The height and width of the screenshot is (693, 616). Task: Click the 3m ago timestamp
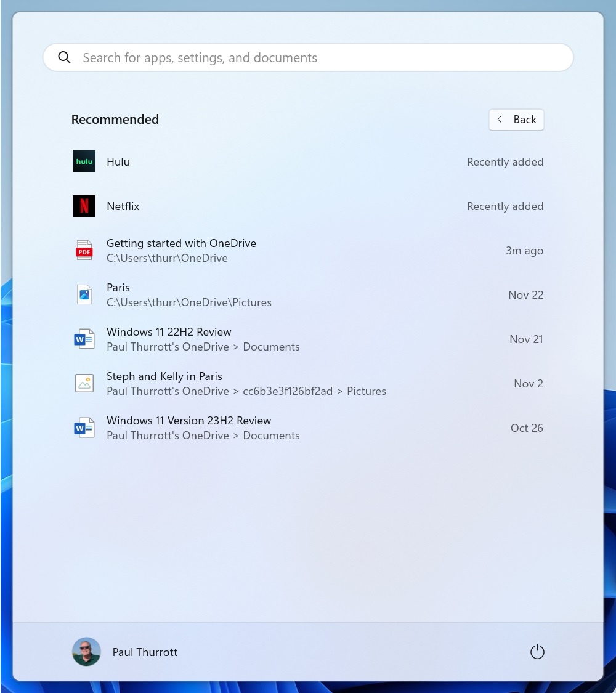(x=525, y=251)
